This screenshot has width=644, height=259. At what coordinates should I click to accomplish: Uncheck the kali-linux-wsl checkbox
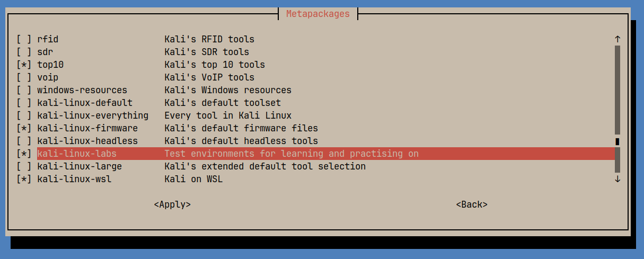click(x=24, y=179)
